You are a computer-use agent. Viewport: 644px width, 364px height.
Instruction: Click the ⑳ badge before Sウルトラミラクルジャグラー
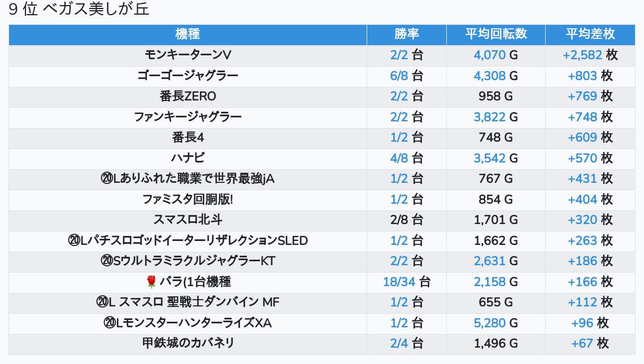pyautogui.click(x=107, y=261)
